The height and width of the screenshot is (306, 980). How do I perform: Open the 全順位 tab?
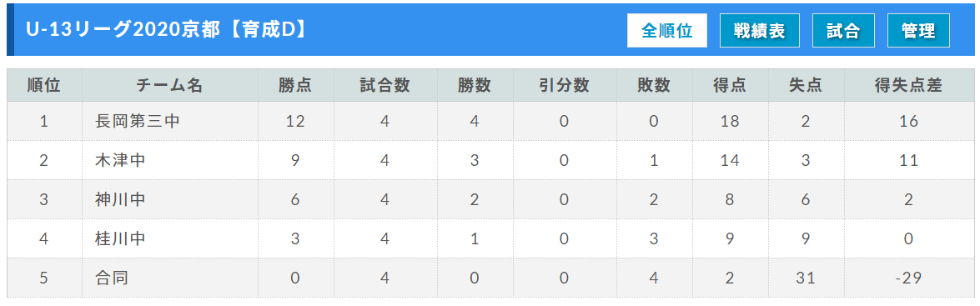pyautogui.click(x=667, y=31)
